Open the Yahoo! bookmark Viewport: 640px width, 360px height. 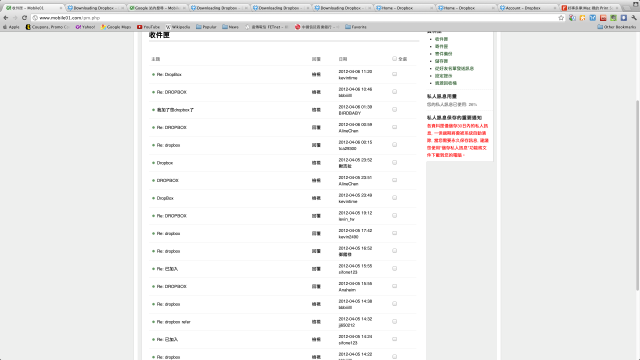coord(85,27)
